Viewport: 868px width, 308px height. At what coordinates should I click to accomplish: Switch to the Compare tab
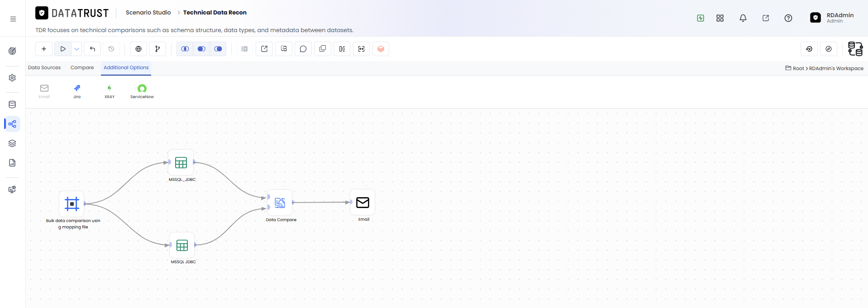click(x=82, y=68)
